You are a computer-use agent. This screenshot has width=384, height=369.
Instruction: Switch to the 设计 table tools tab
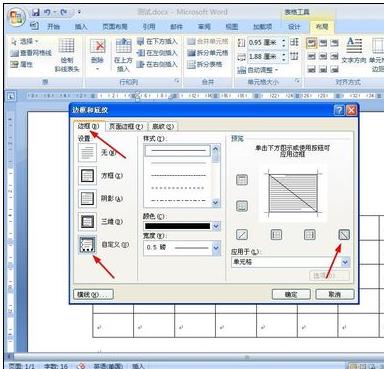coord(294,27)
